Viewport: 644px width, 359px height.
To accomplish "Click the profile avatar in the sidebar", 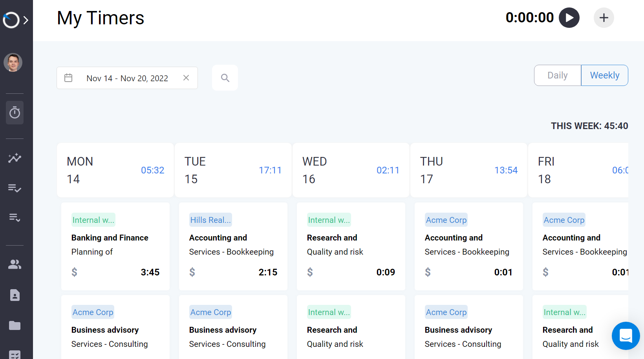I will [13, 62].
